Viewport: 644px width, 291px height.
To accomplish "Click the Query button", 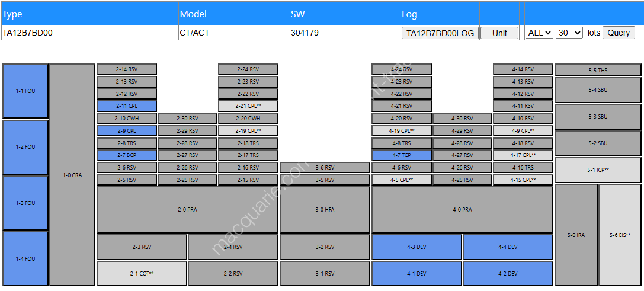I will [x=619, y=33].
